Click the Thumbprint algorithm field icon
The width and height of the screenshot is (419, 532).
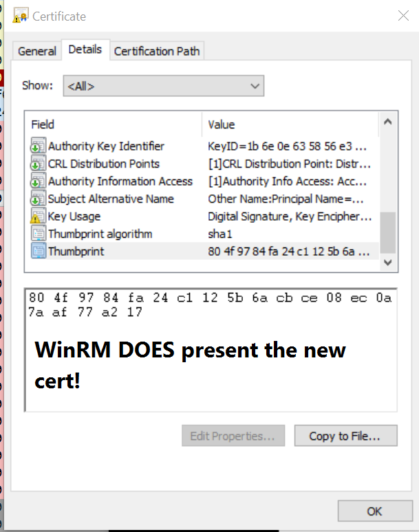point(38,234)
